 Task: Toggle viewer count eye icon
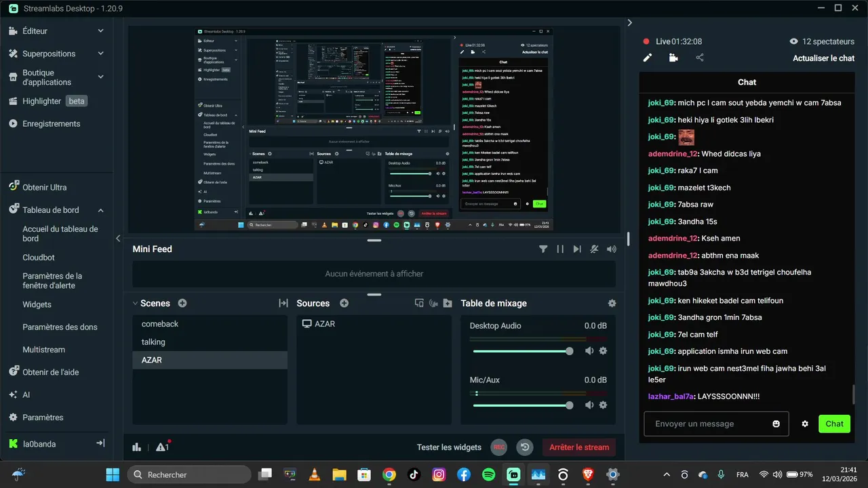[794, 41]
